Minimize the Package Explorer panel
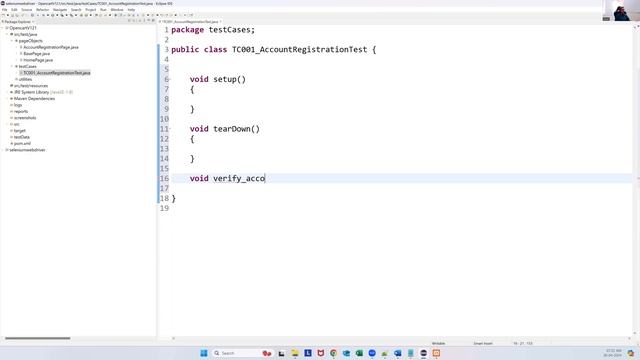640x360 pixels. click(149, 21)
